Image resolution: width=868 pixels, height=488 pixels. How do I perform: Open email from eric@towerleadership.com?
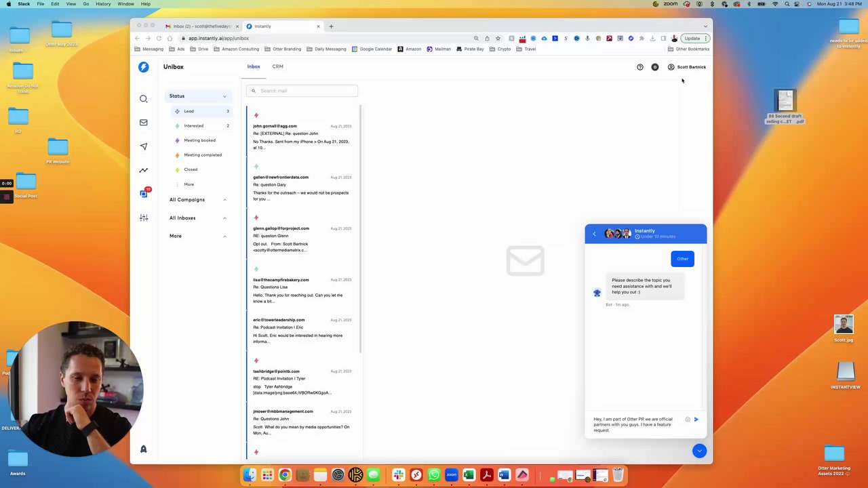(x=302, y=330)
